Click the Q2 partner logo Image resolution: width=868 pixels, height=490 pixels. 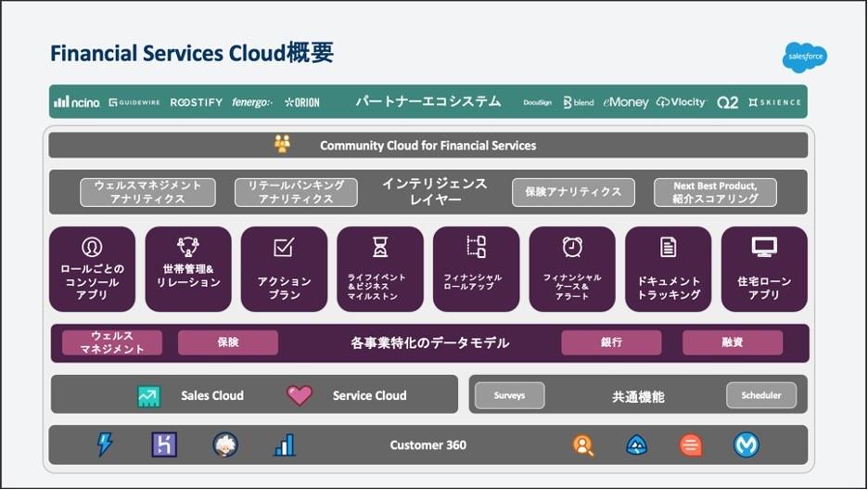727,103
